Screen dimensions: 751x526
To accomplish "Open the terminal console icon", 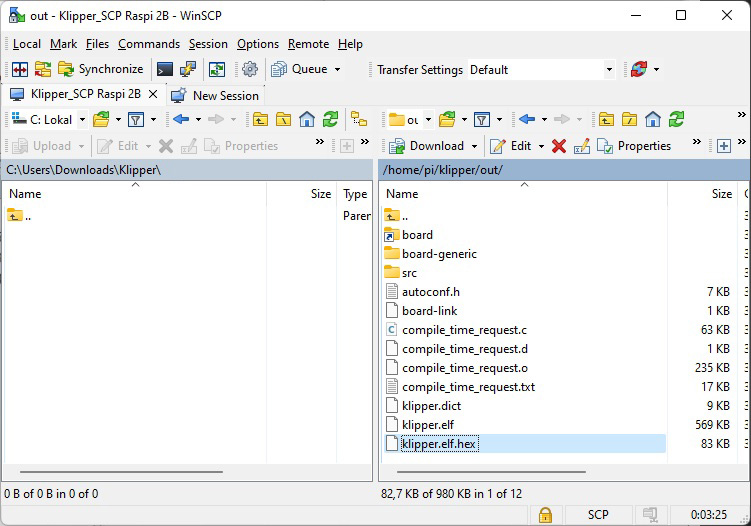I will pyautogui.click(x=165, y=69).
